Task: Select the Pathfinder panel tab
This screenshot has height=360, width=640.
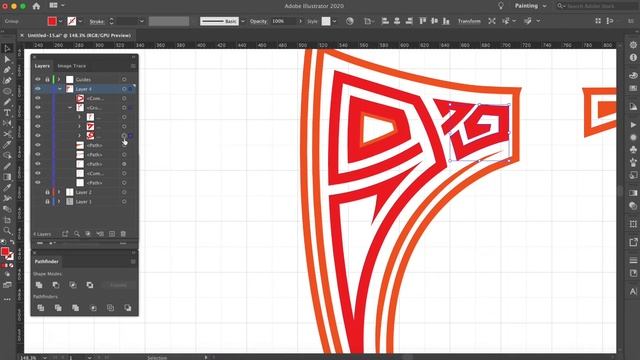Action: 47,261
